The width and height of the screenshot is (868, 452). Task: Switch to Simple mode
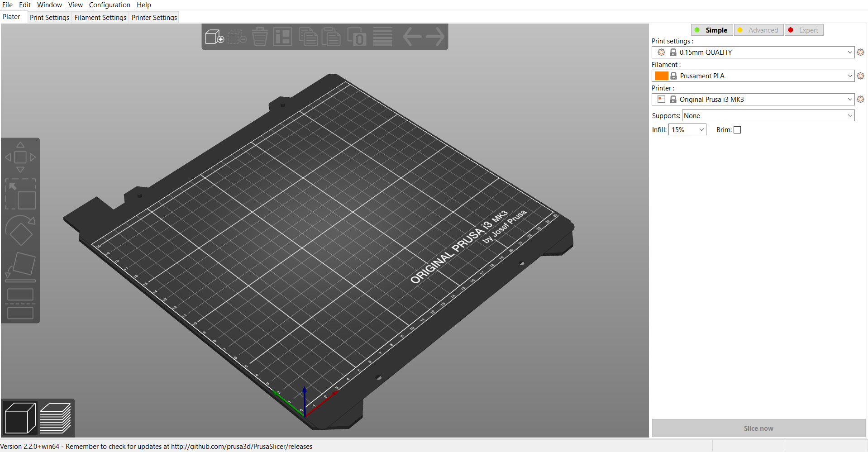point(712,30)
